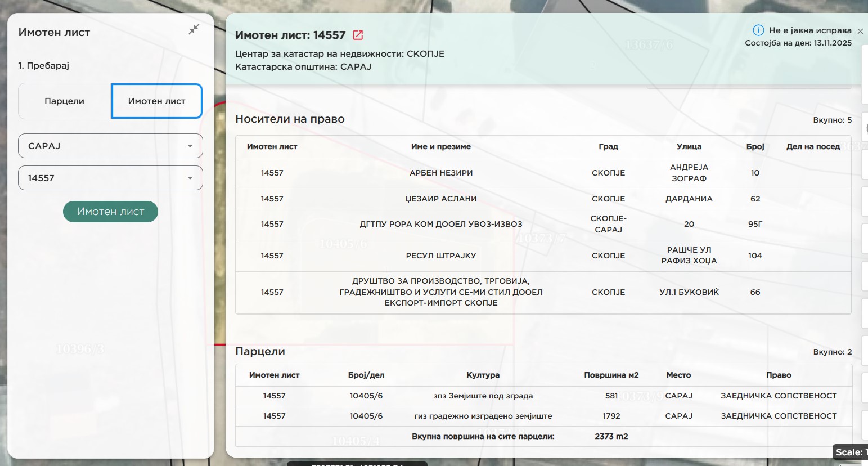The width and height of the screenshot is (868, 466).
Task: Choose the ДГТПУ РОРА КОМ ДООЕЛ owner row
Action: [440, 224]
